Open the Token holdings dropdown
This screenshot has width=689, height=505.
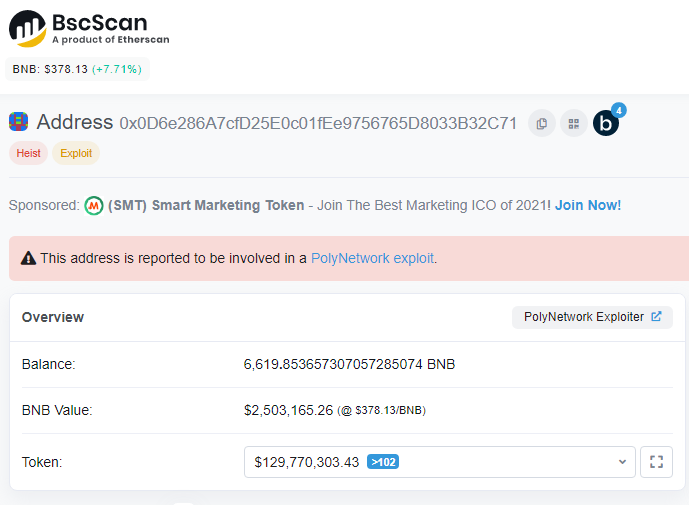pyautogui.click(x=440, y=462)
